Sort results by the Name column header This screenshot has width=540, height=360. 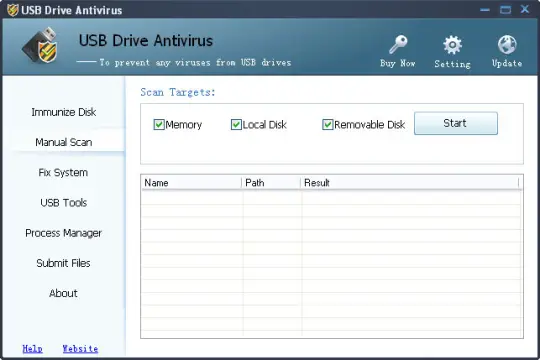[191, 183]
